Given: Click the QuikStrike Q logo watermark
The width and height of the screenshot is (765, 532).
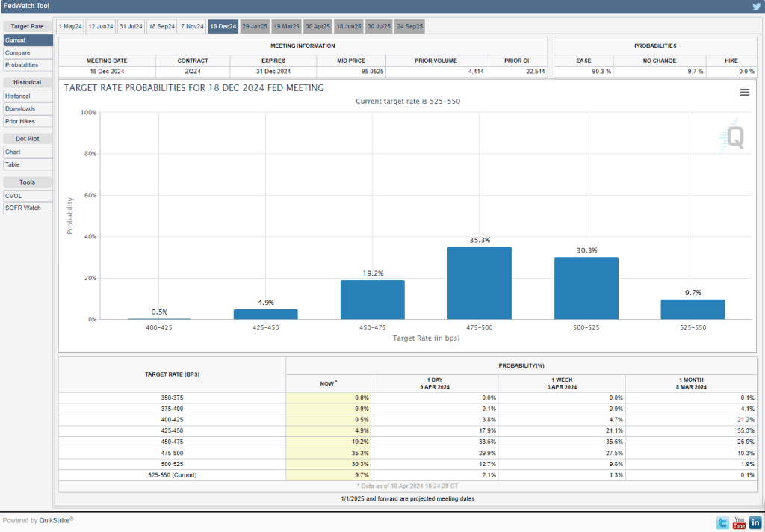Looking at the screenshot, I should point(734,137).
